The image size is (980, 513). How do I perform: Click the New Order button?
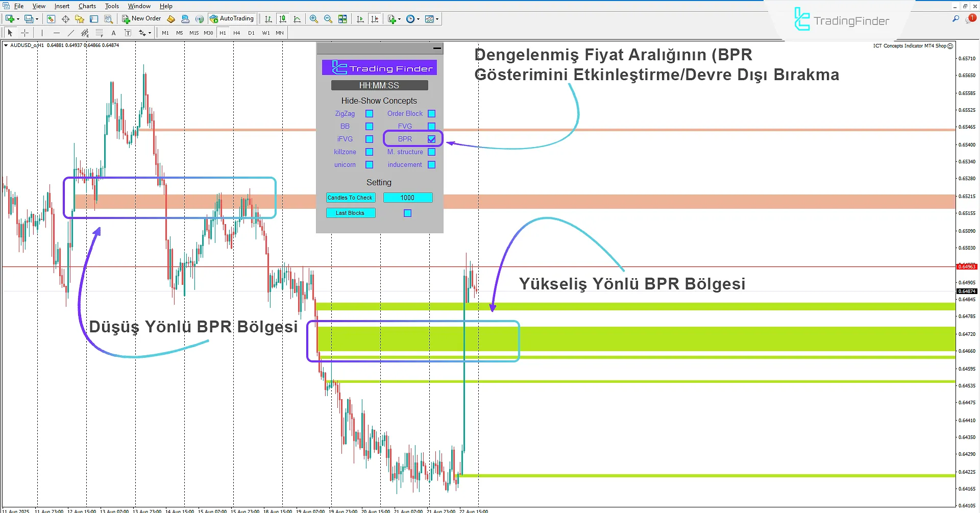141,19
